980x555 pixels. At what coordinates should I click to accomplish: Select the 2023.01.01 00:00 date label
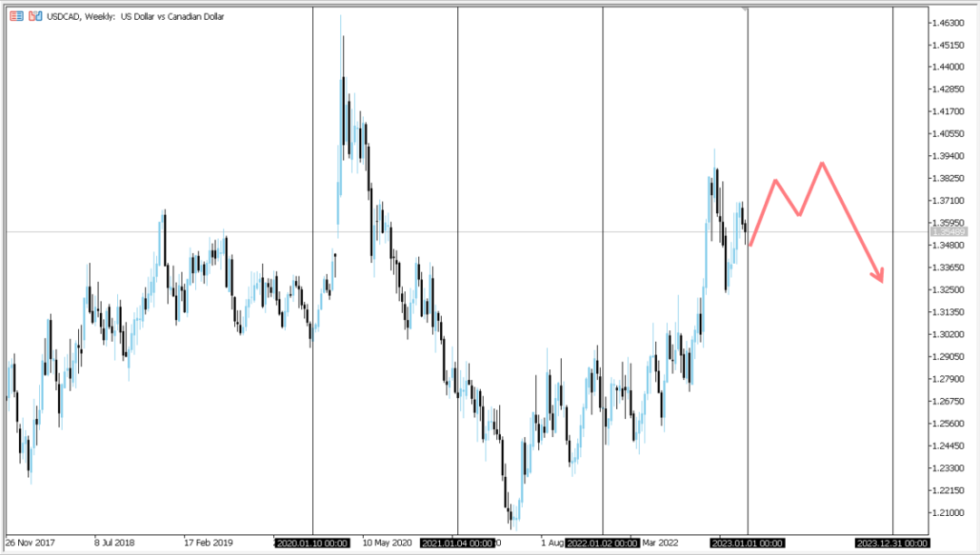748,543
